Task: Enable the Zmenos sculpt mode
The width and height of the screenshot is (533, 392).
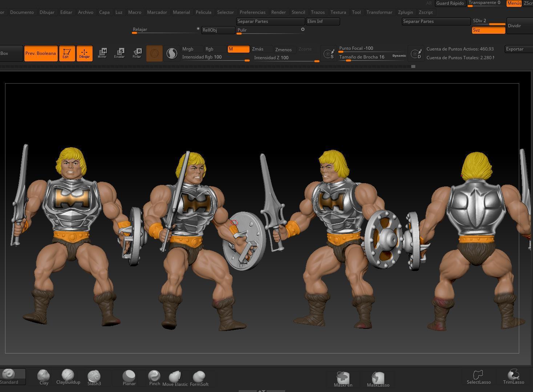Action: (x=283, y=49)
